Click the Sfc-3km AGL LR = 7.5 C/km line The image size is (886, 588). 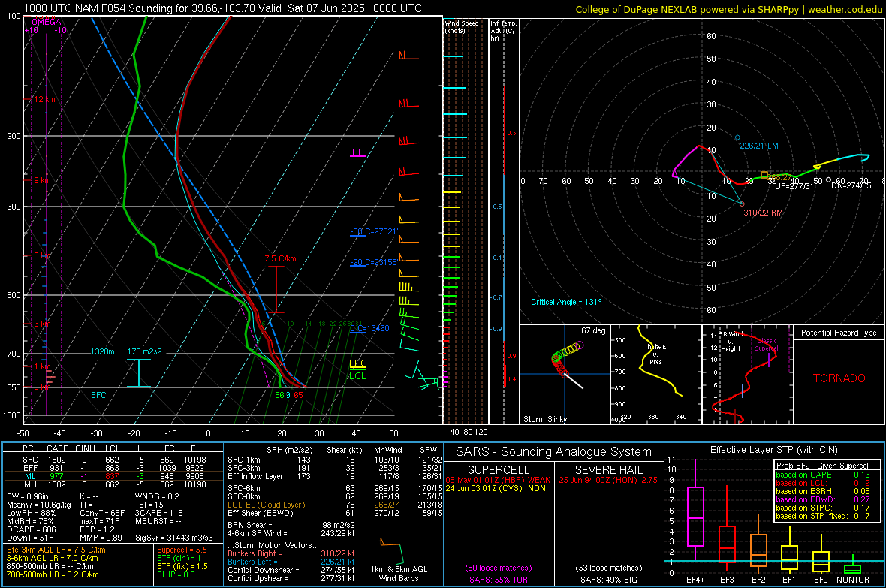tap(56, 550)
